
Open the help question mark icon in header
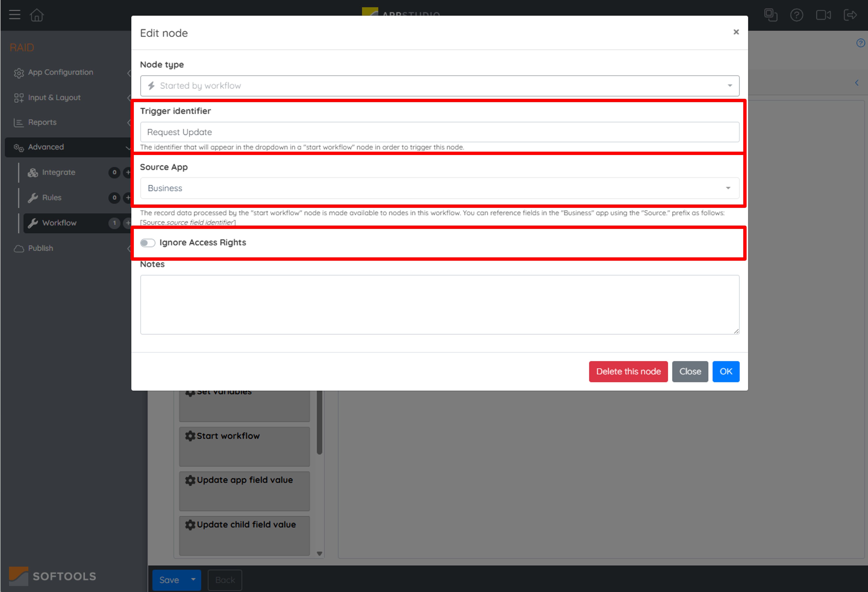[x=796, y=15]
